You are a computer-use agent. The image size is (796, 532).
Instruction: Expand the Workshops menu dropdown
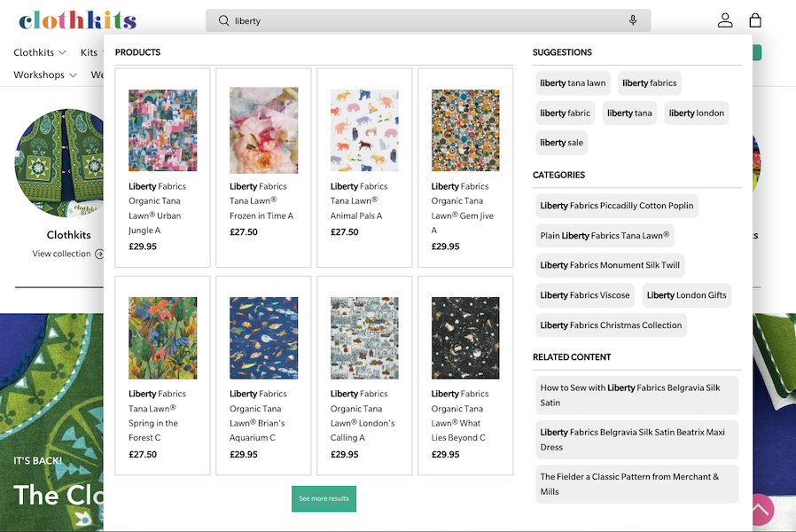point(44,74)
